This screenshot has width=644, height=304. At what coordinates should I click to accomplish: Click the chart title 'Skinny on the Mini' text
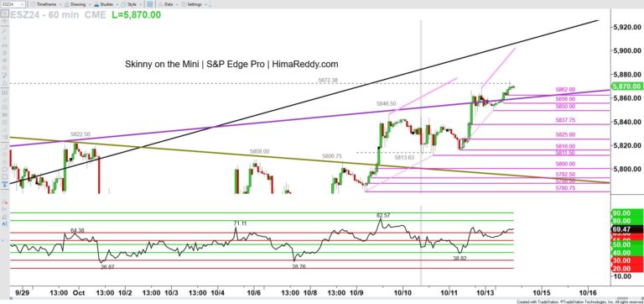(231, 64)
